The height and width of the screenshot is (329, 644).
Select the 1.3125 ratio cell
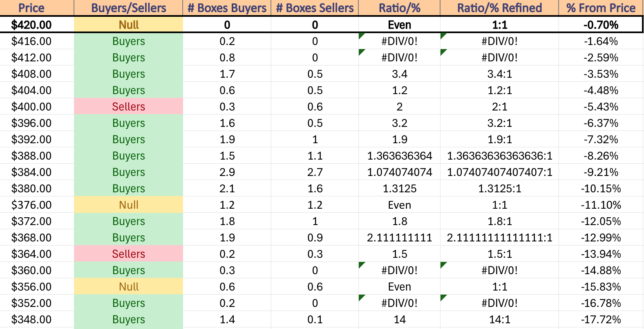tap(399, 189)
